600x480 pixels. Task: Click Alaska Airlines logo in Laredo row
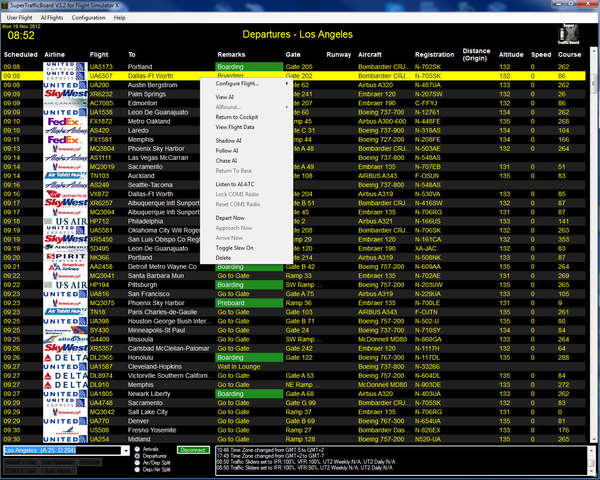(65, 131)
